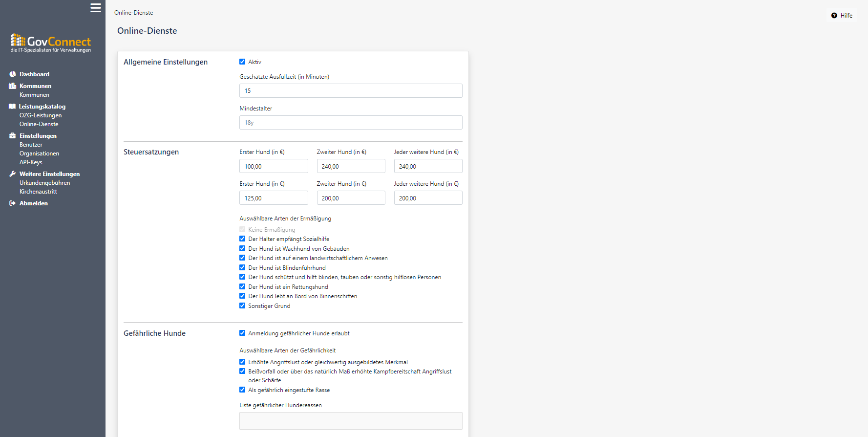Click Erster Hund field with 125,00

[x=274, y=198]
